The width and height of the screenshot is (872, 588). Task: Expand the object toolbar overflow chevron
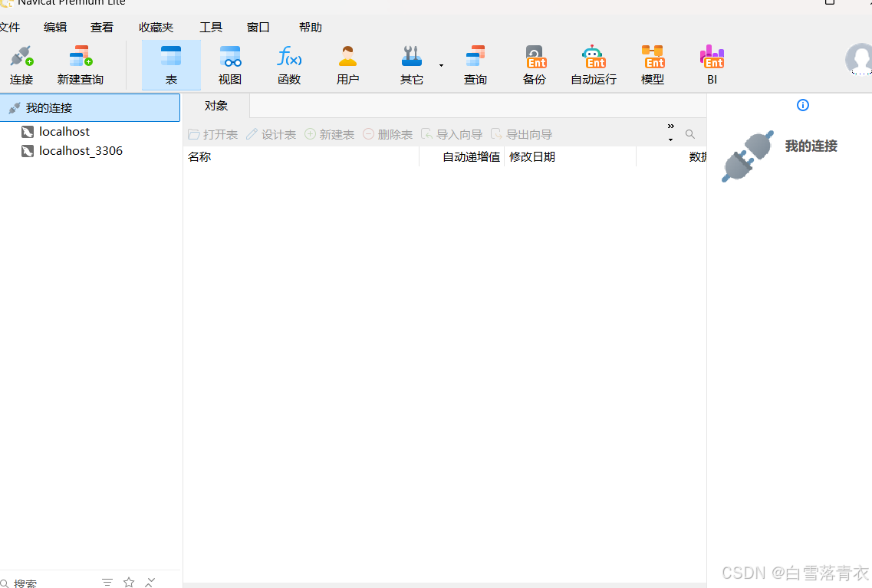670,126
